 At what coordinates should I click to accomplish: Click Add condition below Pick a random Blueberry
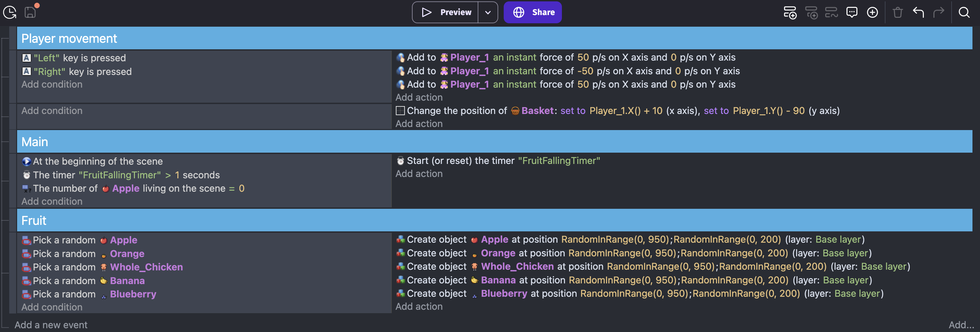[x=52, y=307]
